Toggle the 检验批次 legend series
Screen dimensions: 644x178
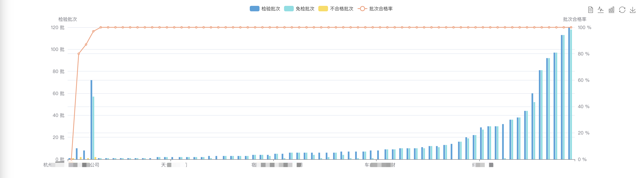[x=265, y=9]
